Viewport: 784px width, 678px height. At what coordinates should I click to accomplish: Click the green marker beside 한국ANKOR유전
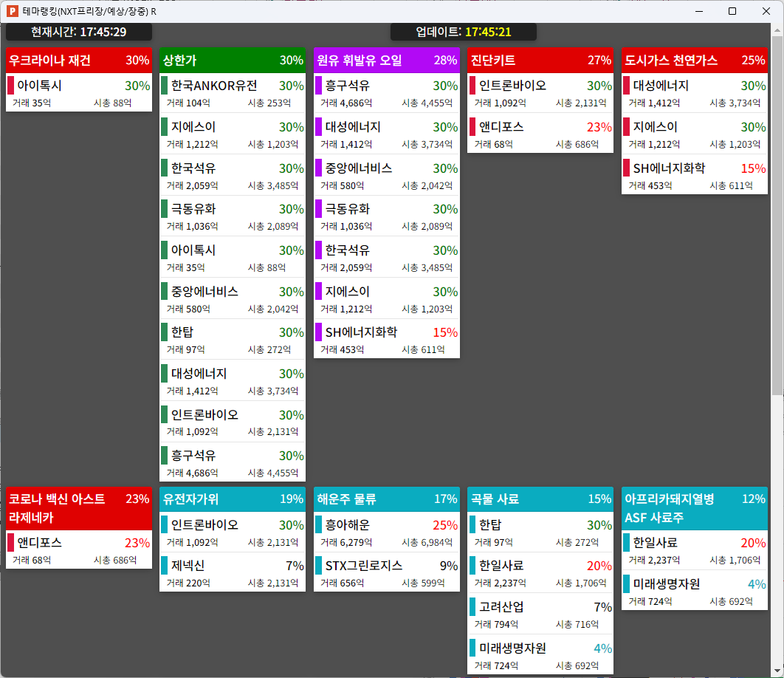tap(165, 86)
